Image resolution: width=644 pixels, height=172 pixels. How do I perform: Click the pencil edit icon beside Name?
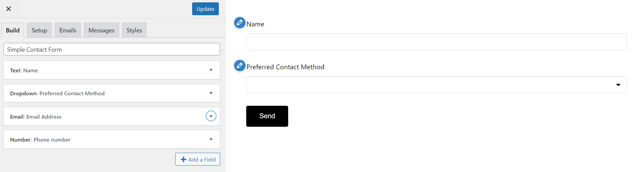[x=239, y=23]
